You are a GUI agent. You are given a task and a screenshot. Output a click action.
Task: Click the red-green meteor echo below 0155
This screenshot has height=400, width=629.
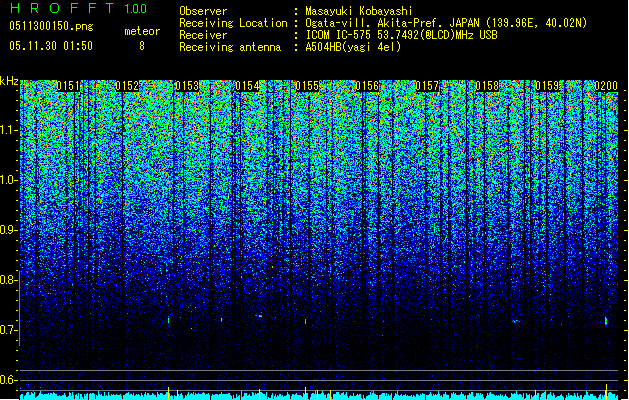click(x=306, y=321)
